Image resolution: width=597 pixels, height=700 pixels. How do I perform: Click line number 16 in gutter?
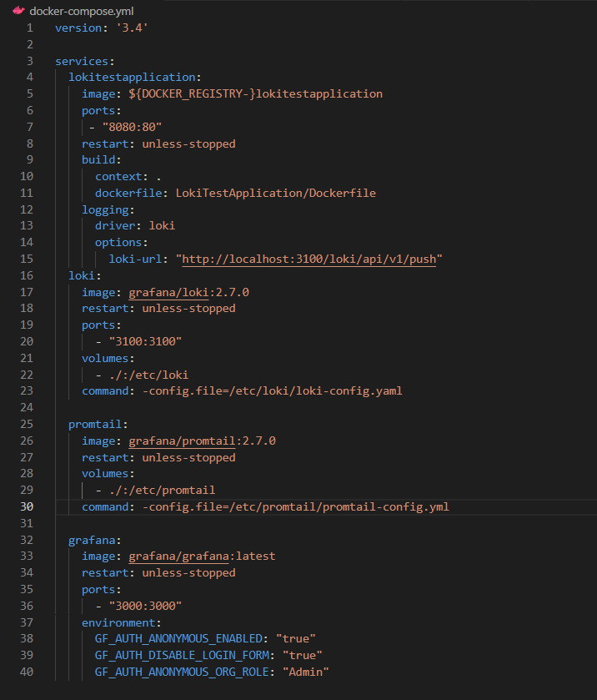27,275
